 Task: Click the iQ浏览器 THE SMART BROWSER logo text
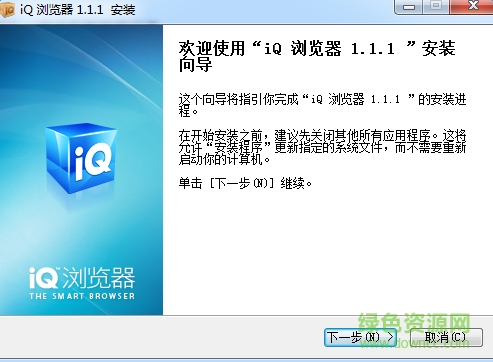82,283
